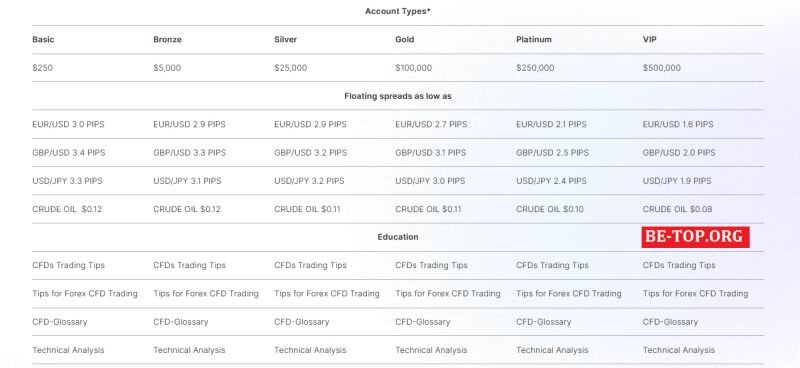800x368 pixels.
Task: Click USD/JPY 1.9 PIPS cell
Action: point(677,181)
